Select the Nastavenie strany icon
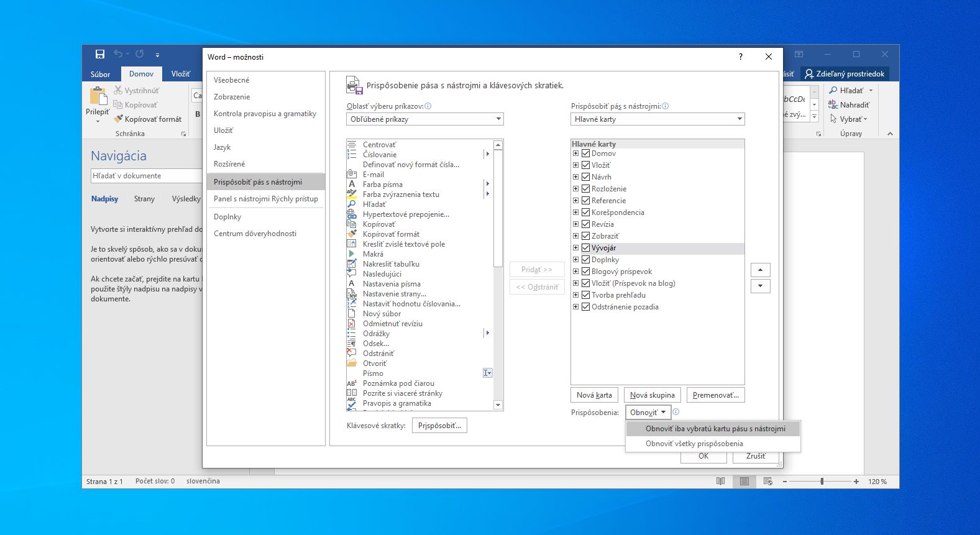The image size is (980, 535). pos(352,294)
